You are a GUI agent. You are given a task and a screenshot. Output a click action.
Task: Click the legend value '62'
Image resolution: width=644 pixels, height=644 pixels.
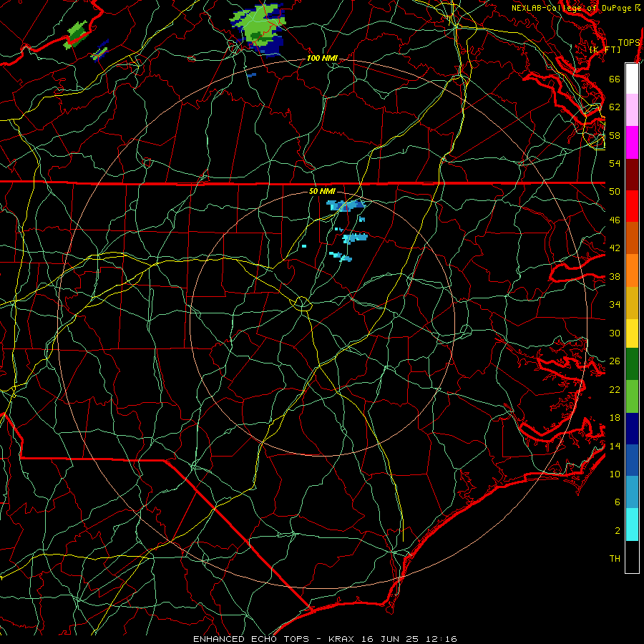pyautogui.click(x=615, y=107)
